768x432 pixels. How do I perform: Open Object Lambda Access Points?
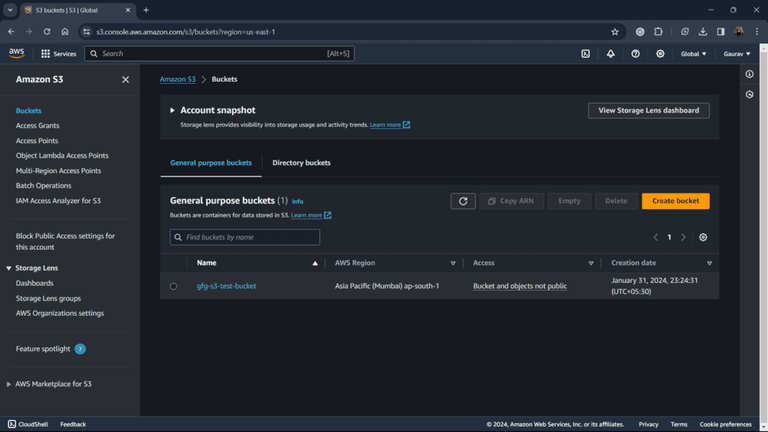pyautogui.click(x=62, y=155)
